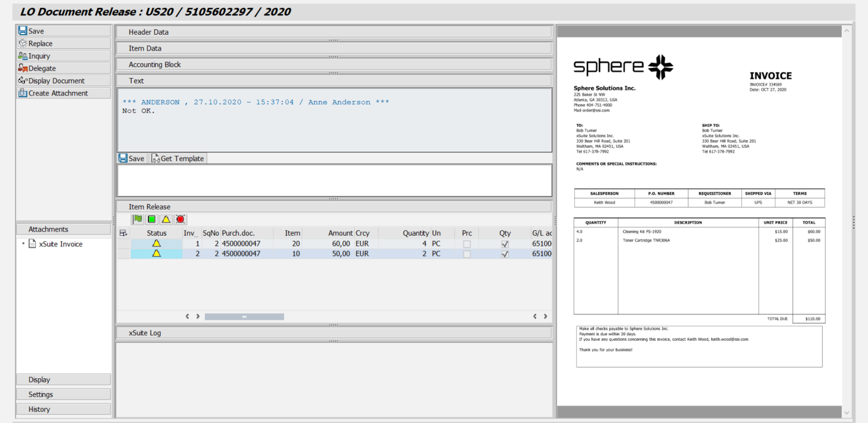Image resolution: width=868 pixels, height=423 pixels.
Task: Click the item table horizontal scrollbar thumb
Action: [x=244, y=317]
